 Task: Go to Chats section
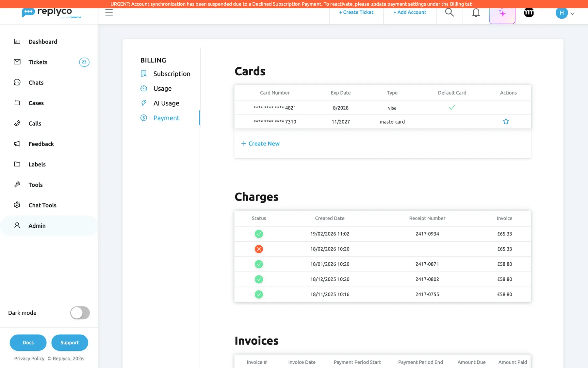click(36, 82)
